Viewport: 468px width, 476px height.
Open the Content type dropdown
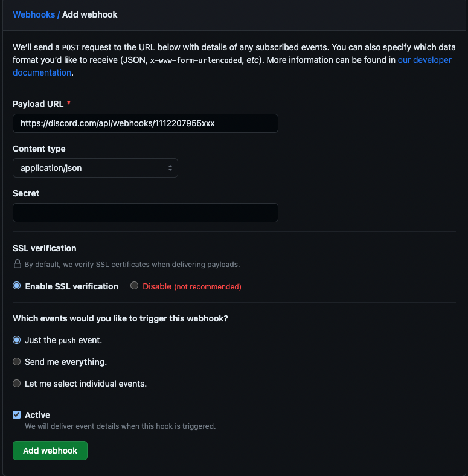95,168
